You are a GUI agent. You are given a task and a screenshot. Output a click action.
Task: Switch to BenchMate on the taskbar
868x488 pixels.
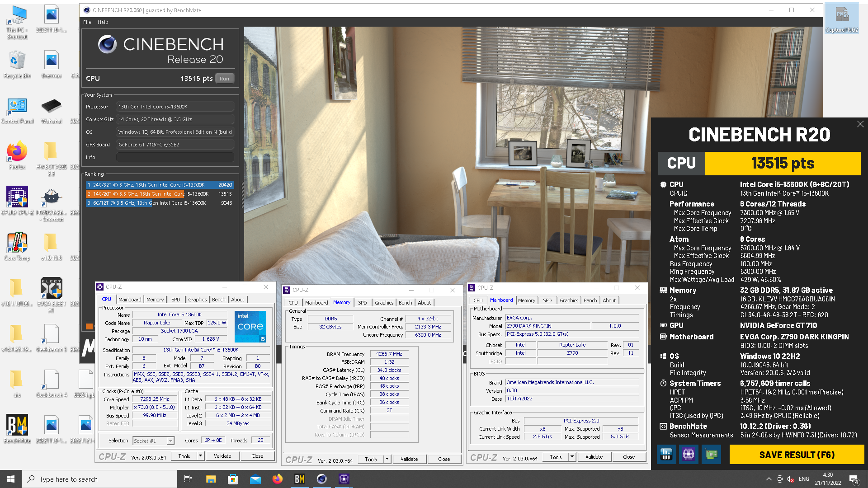tap(299, 479)
